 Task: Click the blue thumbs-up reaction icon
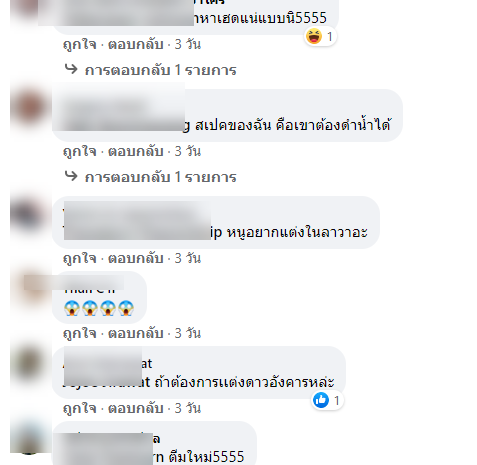[x=321, y=400]
